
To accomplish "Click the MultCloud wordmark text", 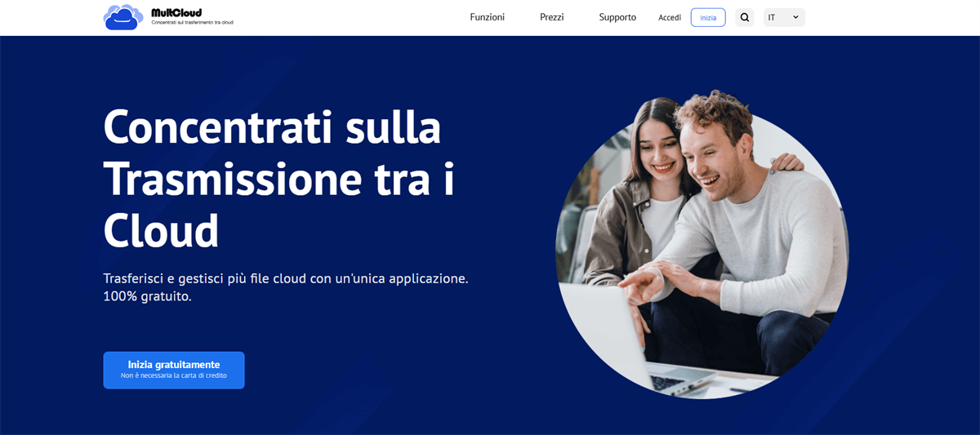I will [x=176, y=12].
